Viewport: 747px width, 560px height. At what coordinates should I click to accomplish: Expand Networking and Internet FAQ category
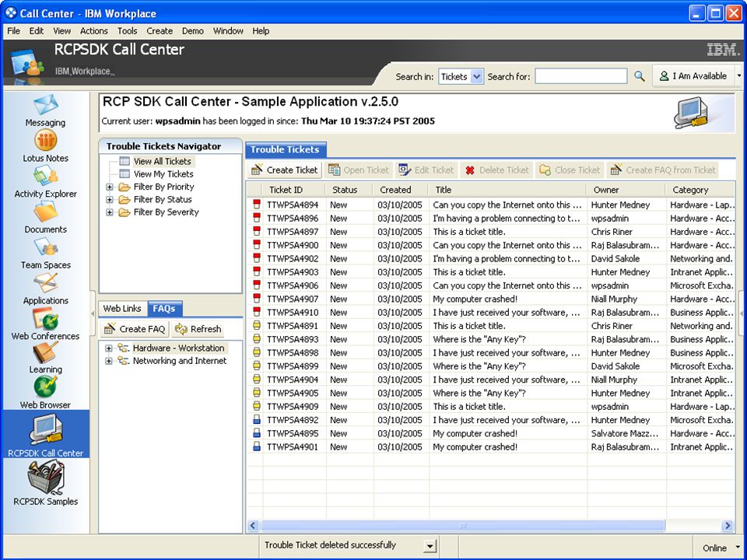coord(109,361)
